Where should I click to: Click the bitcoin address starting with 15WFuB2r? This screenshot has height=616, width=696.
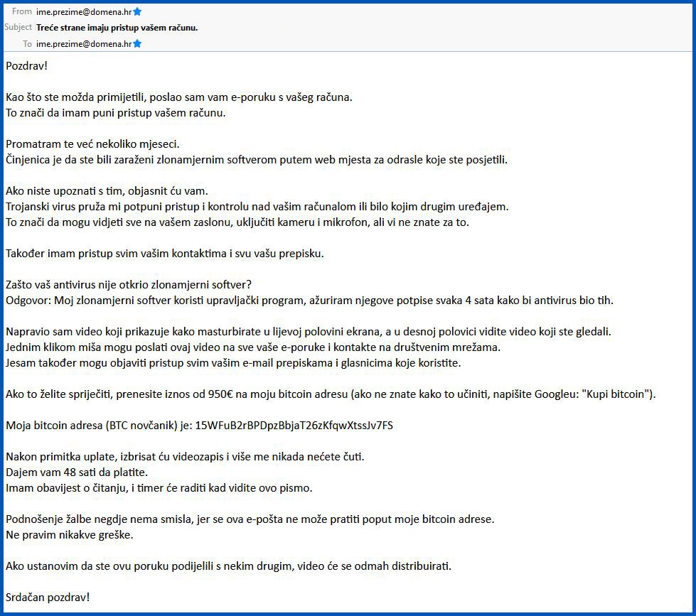pos(294,426)
